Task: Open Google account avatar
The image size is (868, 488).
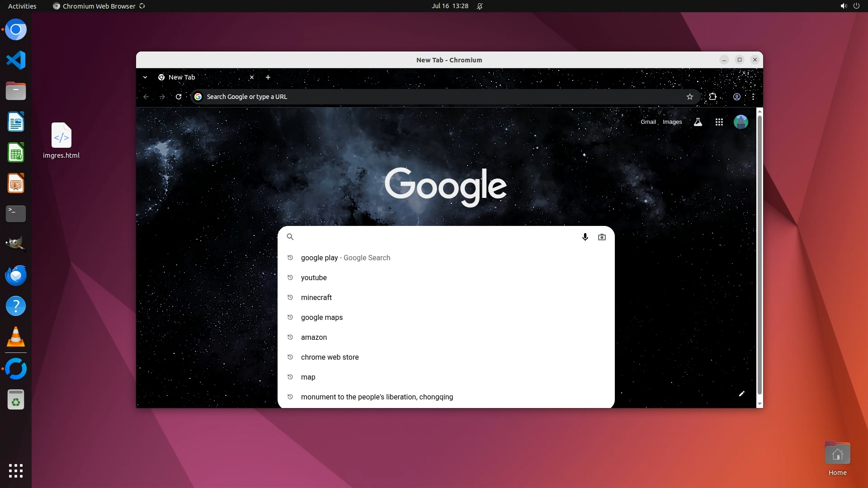Action: 741,122
